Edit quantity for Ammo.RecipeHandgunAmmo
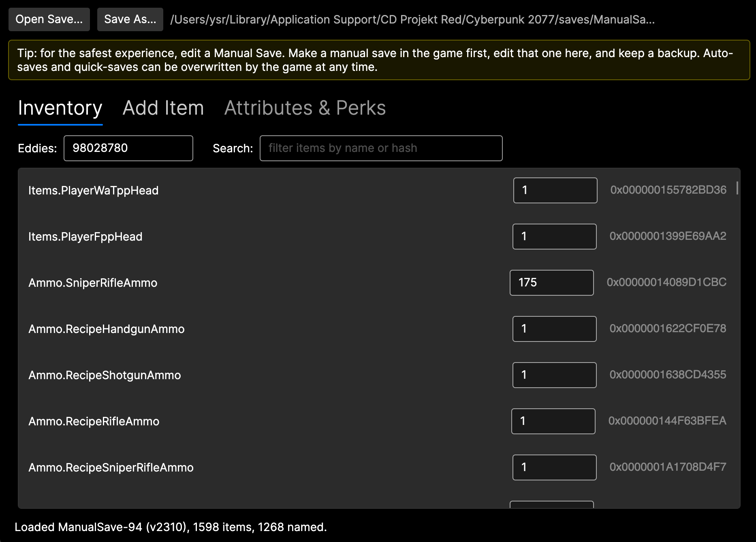Screen dimensions: 756x542 [555, 329]
